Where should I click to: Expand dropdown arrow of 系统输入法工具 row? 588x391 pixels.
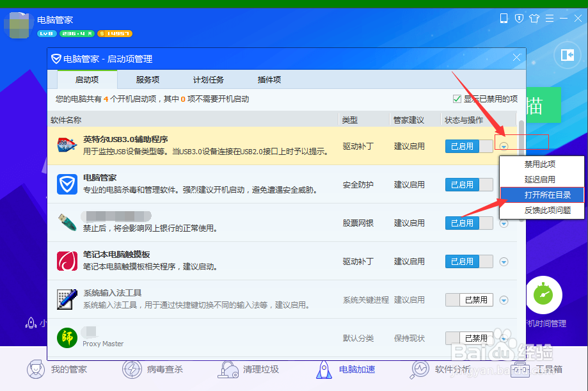click(504, 300)
